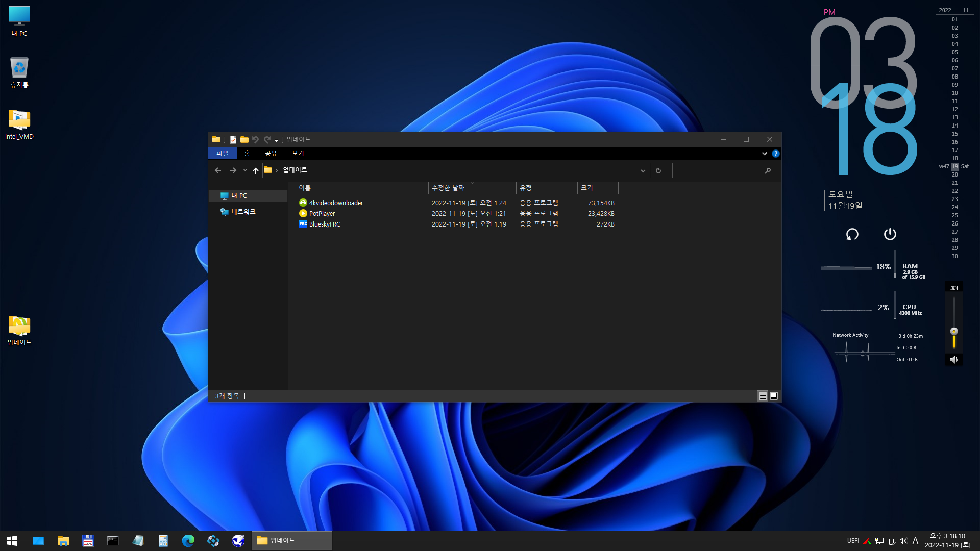
Task: Go forward with the right arrow button
Action: pos(233,170)
